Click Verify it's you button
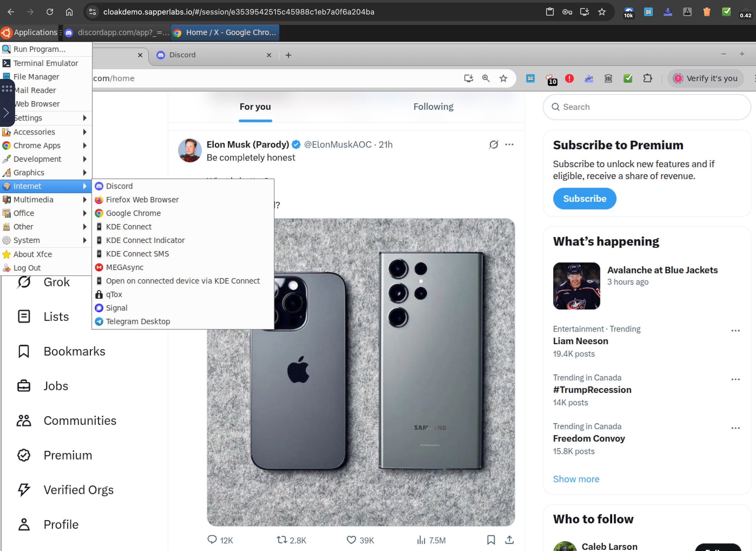Screen dimensions: 756x551 [x=705, y=79]
